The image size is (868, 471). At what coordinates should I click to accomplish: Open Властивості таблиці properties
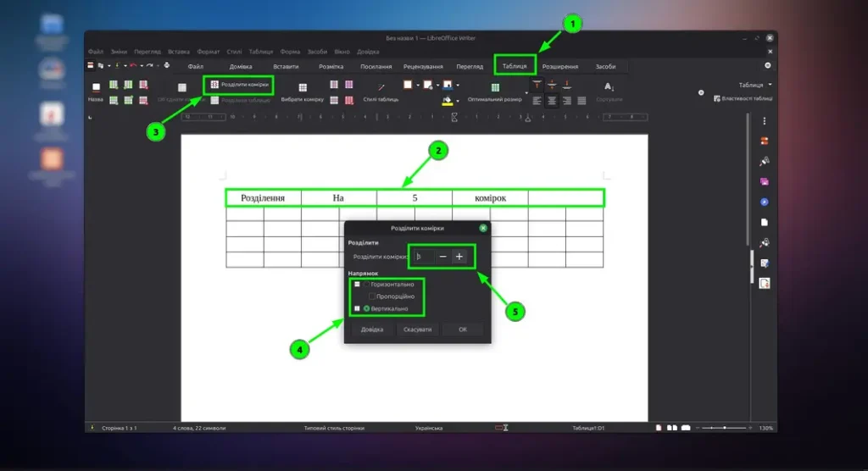(x=743, y=98)
